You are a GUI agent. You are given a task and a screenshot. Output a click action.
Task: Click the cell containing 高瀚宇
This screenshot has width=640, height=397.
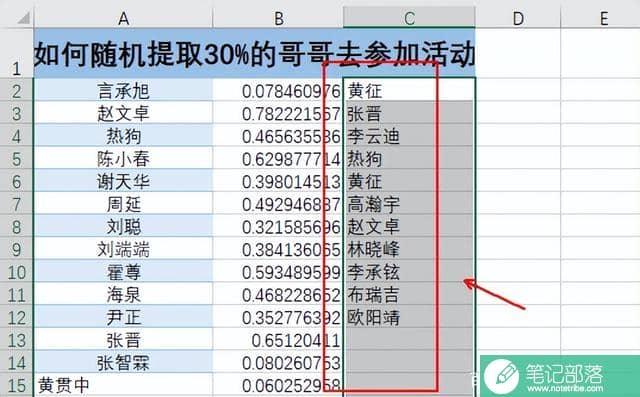(409, 204)
